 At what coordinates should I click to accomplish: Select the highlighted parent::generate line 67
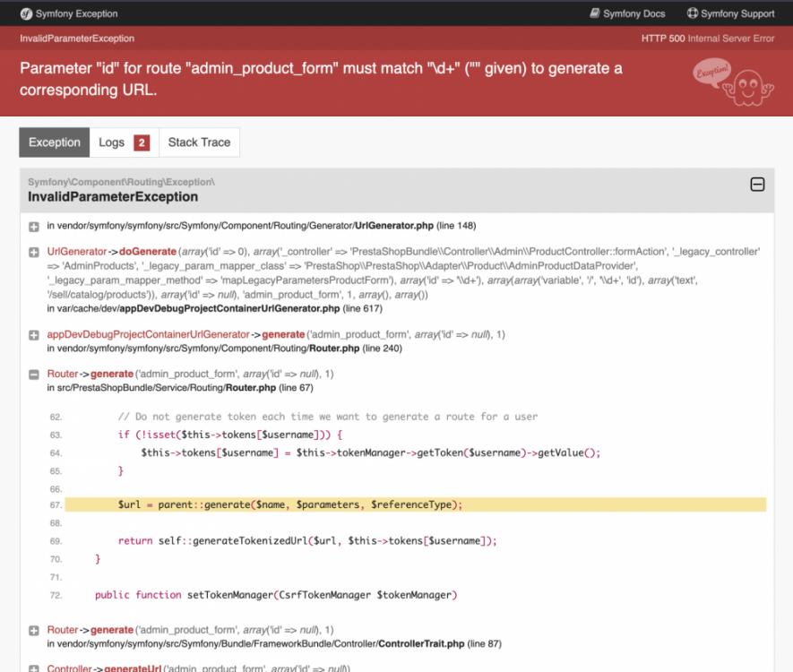coord(269,504)
